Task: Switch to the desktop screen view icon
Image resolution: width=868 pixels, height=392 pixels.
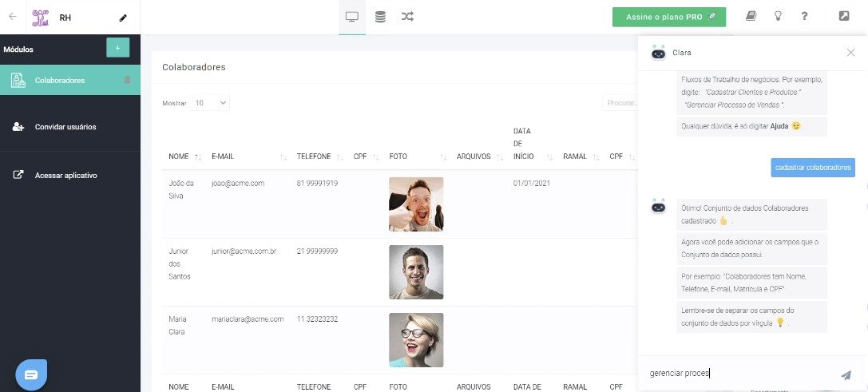Action: [x=352, y=17]
